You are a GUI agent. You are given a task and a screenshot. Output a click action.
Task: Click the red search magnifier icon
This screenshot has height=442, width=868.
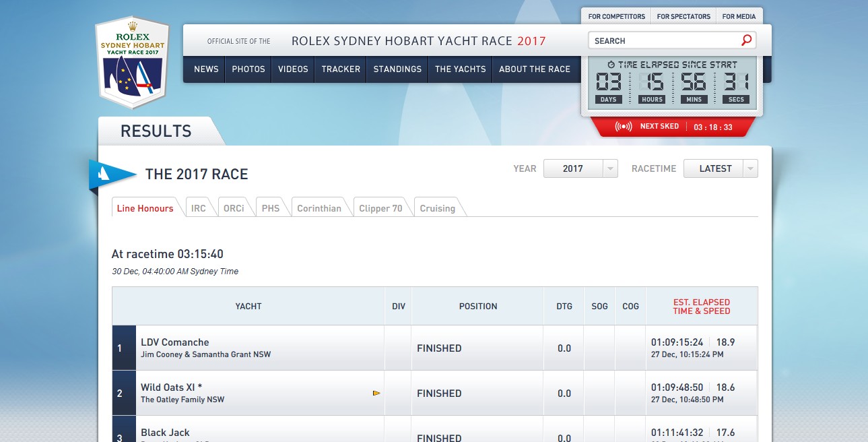pos(745,40)
